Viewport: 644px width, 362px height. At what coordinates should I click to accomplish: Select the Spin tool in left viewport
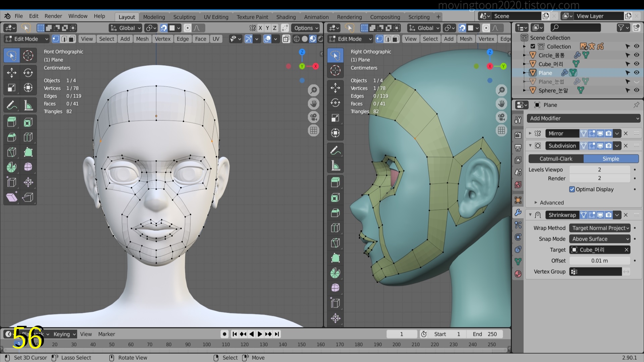click(12, 167)
